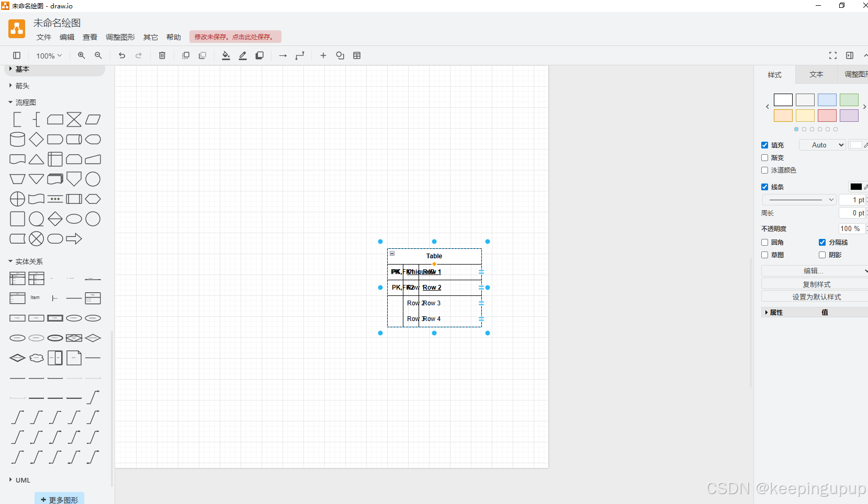Click the redo arrow icon
Image resolution: width=868 pixels, height=504 pixels.
139,55
